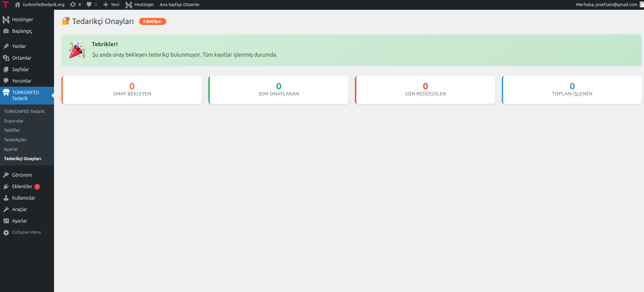The height and width of the screenshot is (292, 644).
Task: Open the Teklifler submenu item
Action: click(12, 130)
